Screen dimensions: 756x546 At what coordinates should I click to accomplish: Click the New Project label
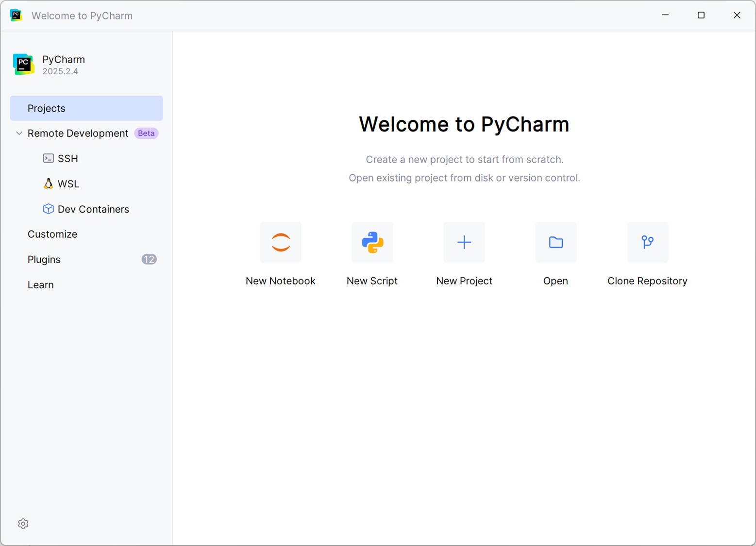pyautogui.click(x=464, y=281)
